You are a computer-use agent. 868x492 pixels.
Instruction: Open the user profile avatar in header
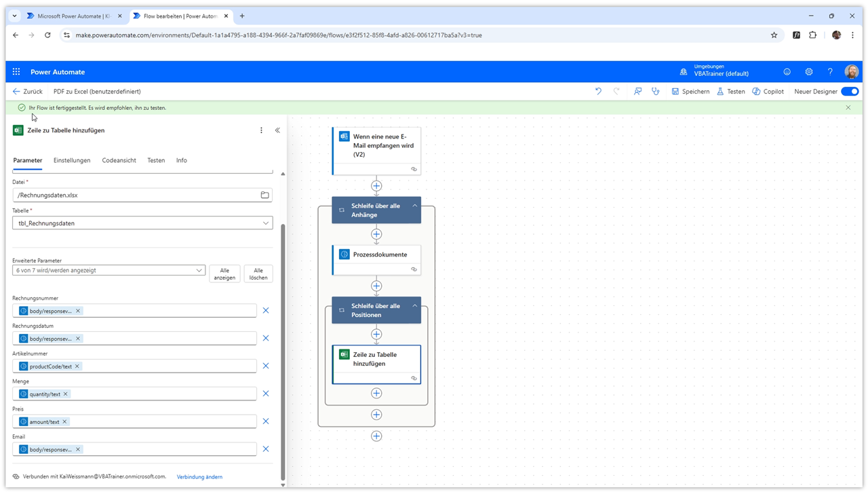pos(852,71)
